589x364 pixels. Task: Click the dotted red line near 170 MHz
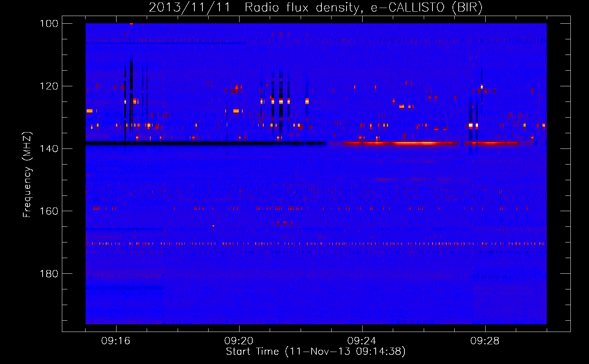[x=316, y=244]
